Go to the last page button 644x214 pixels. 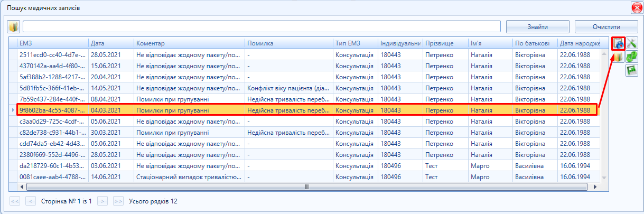(118, 201)
